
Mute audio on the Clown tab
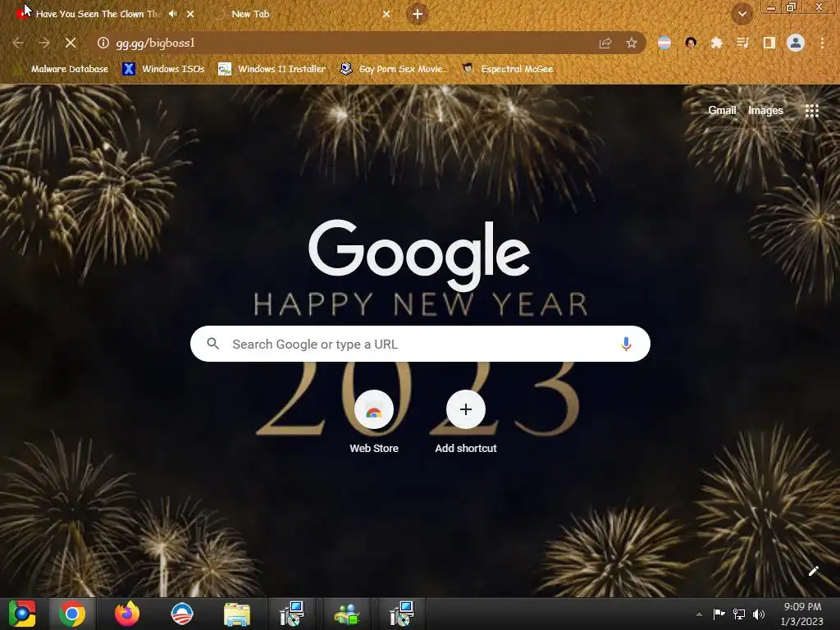172,14
